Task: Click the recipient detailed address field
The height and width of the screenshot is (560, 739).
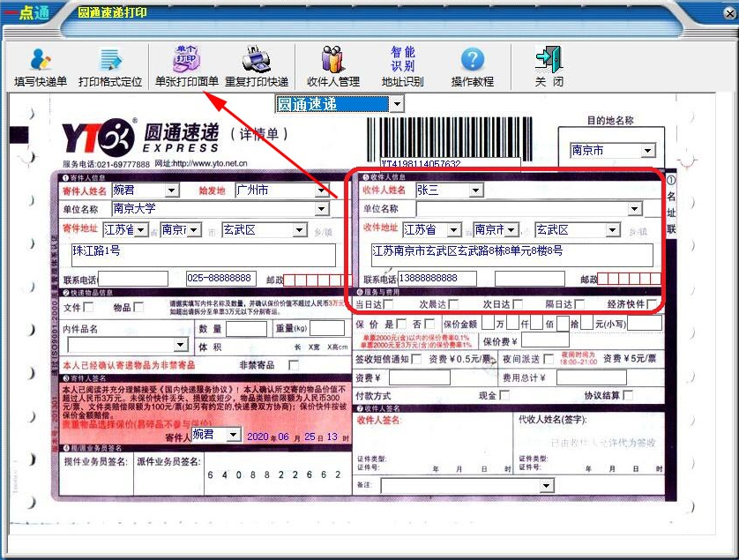Action: pos(512,255)
